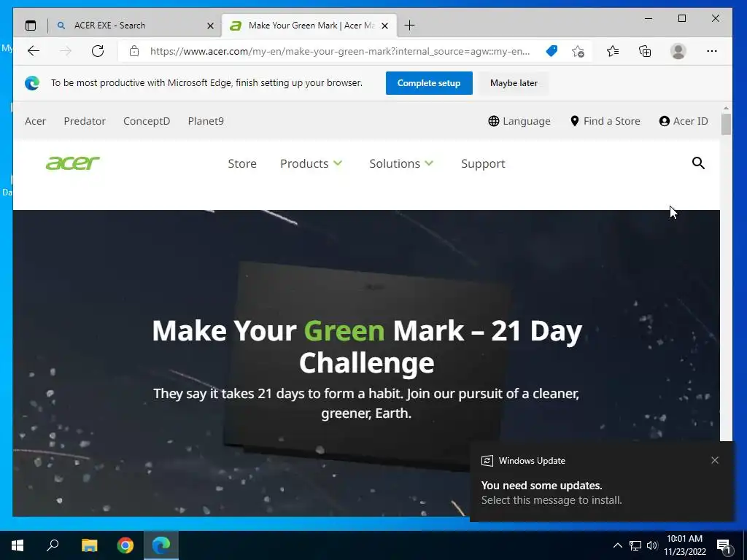Open the Acer site search icon
747x560 pixels.
698,163
